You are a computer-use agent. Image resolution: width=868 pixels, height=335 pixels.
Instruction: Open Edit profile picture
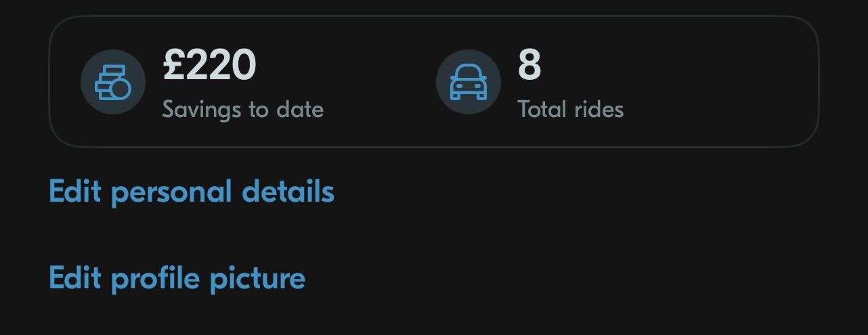[177, 277]
